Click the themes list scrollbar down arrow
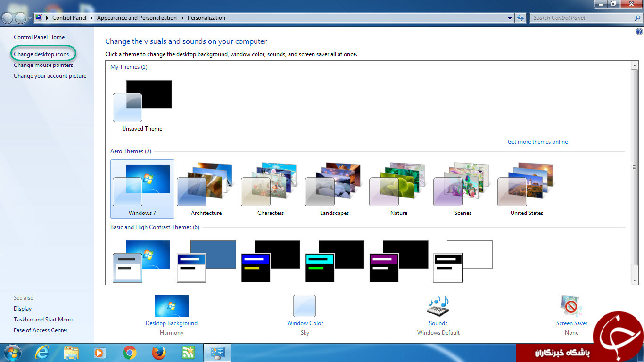Viewport: 644px width, 362px height. 635,280
